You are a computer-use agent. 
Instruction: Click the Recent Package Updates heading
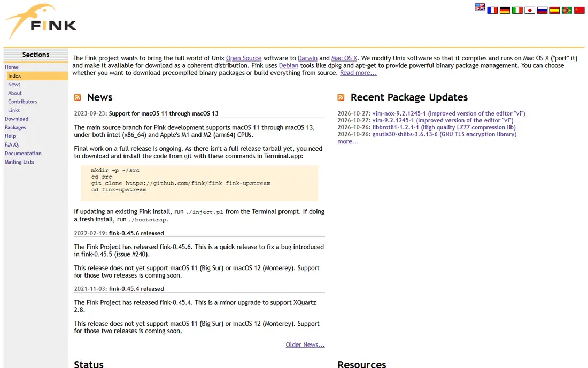click(409, 97)
